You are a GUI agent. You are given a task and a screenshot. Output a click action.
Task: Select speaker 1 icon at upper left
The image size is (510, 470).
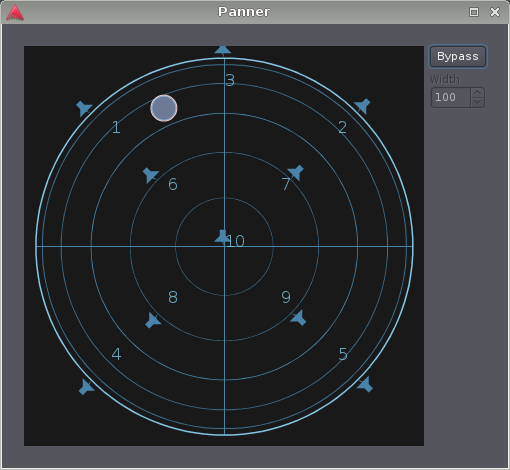84,108
